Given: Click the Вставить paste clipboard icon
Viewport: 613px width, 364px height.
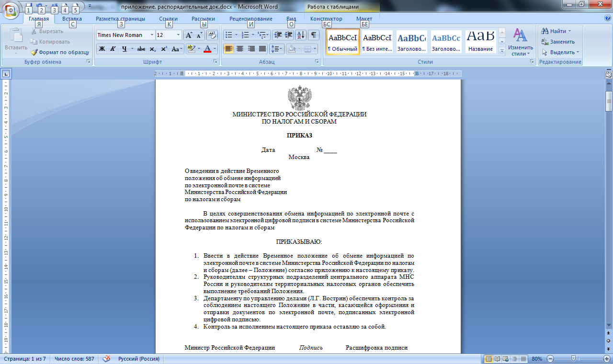Looking at the screenshot, I should tap(16, 36).
